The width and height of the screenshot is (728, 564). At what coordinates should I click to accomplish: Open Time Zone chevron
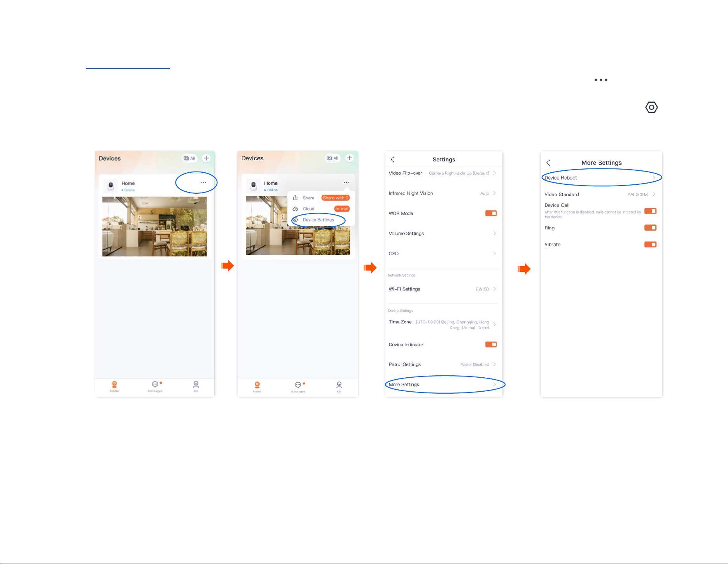pyautogui.click(x=494, y=324)
